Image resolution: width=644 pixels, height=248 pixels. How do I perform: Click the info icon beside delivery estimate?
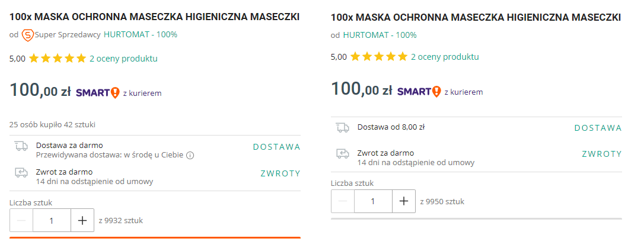[x=190, y=156]
